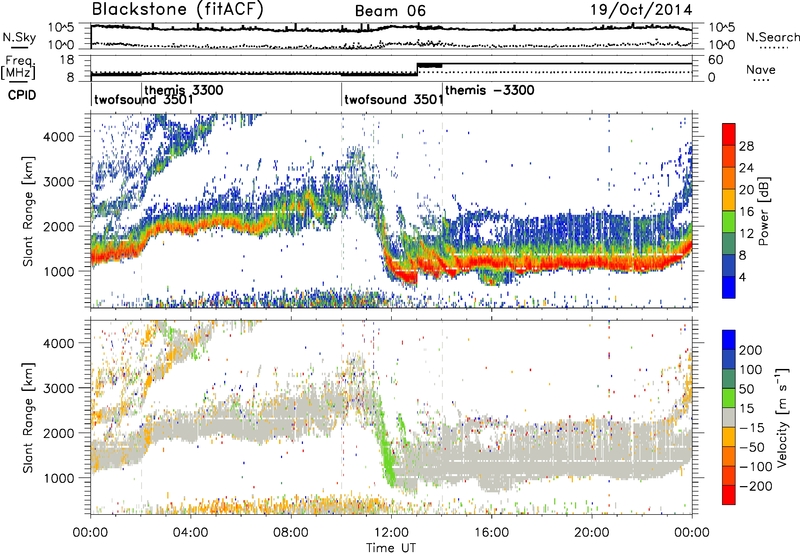Click the blue 200 m/s velocity swatch
The width and height of the screenshot is (800, 554).
tap(729, 340)
